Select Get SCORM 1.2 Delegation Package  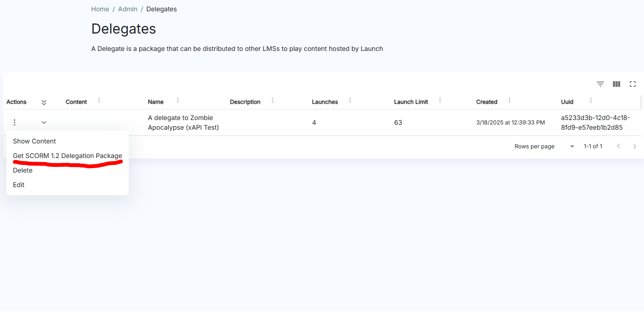(67, 156)
